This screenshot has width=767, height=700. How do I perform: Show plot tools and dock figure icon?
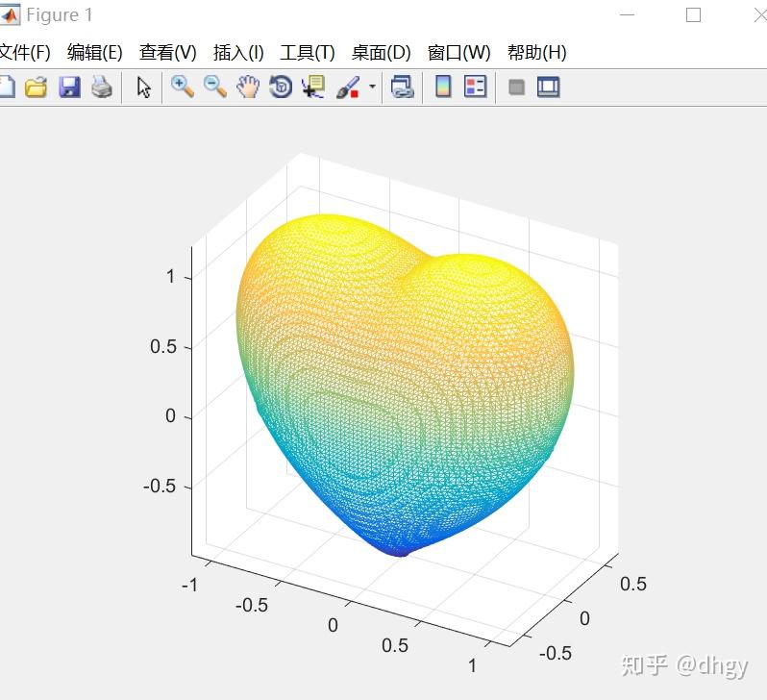click(549, 87)
